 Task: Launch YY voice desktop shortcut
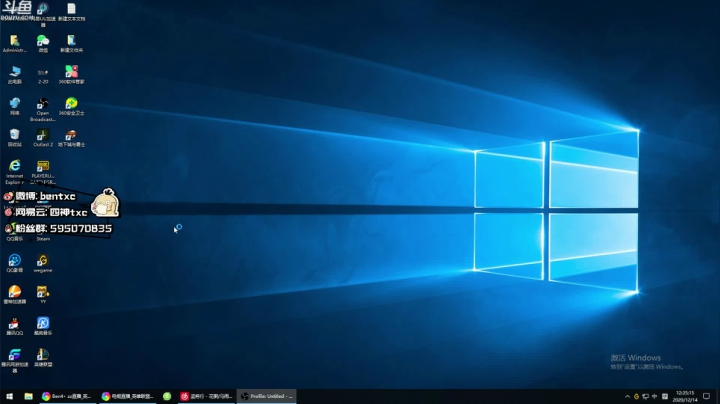pos(43,295)
